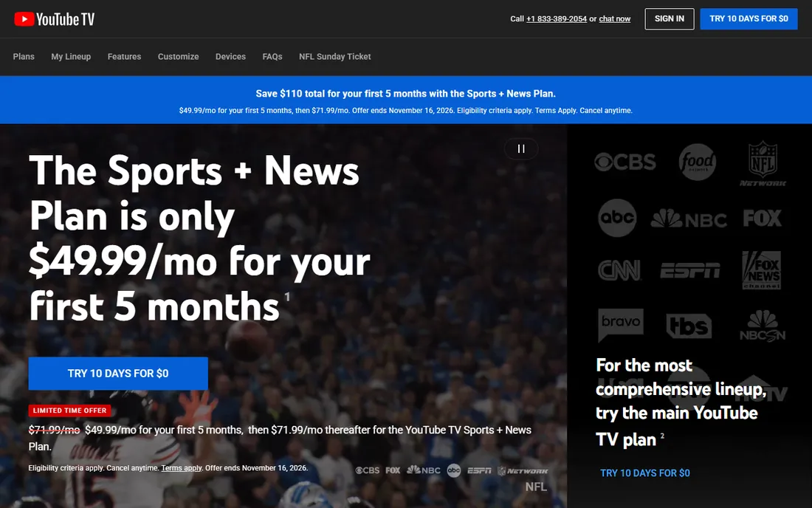Open the chat now link
812x508 pixels.
click(x=615, y=18)
